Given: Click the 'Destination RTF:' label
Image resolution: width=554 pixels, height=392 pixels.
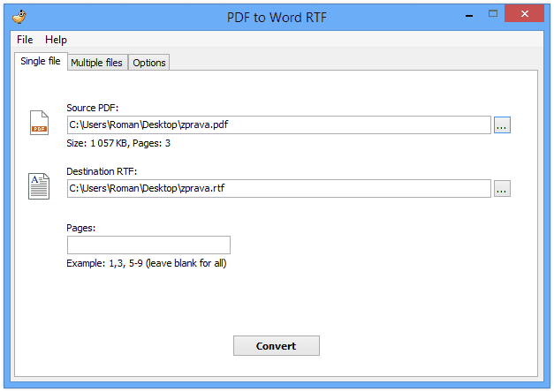Looking at the screenshot, I should coord(102,171).
